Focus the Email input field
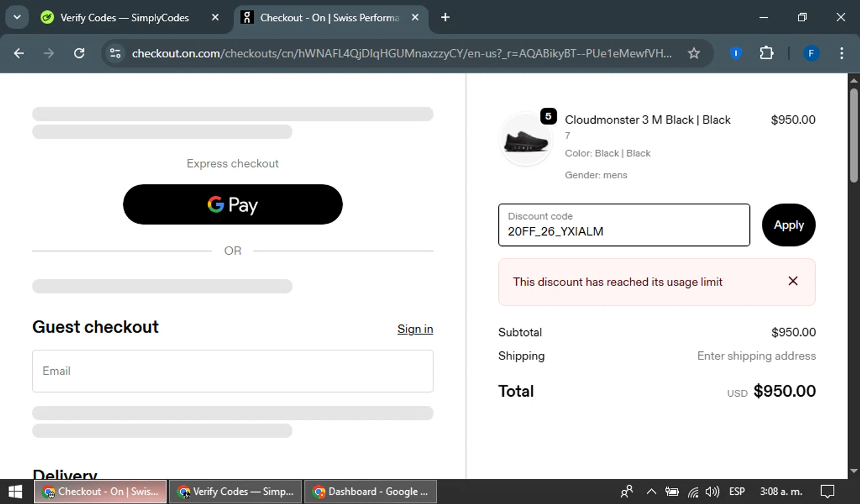860x504 pixels. coord(233,371)
